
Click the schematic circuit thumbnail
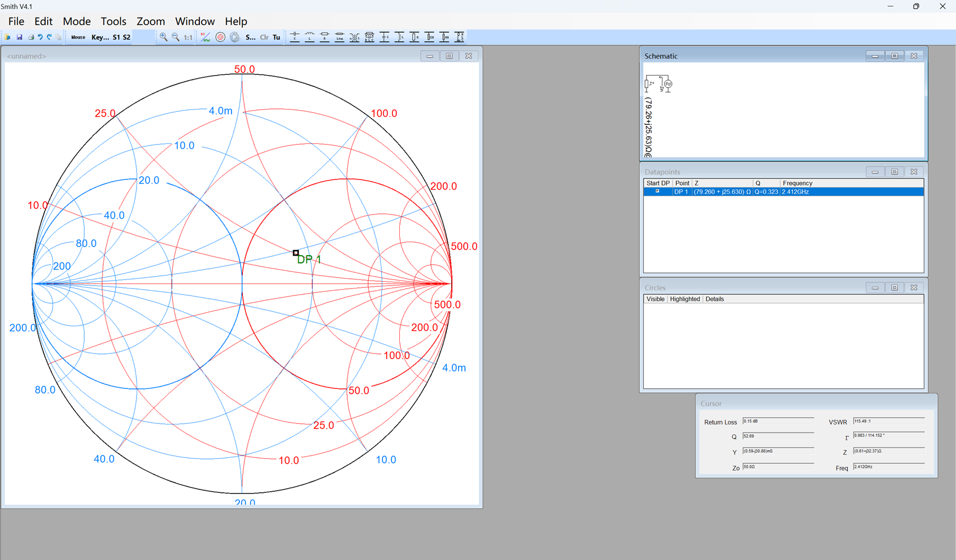tap(658, 84)
